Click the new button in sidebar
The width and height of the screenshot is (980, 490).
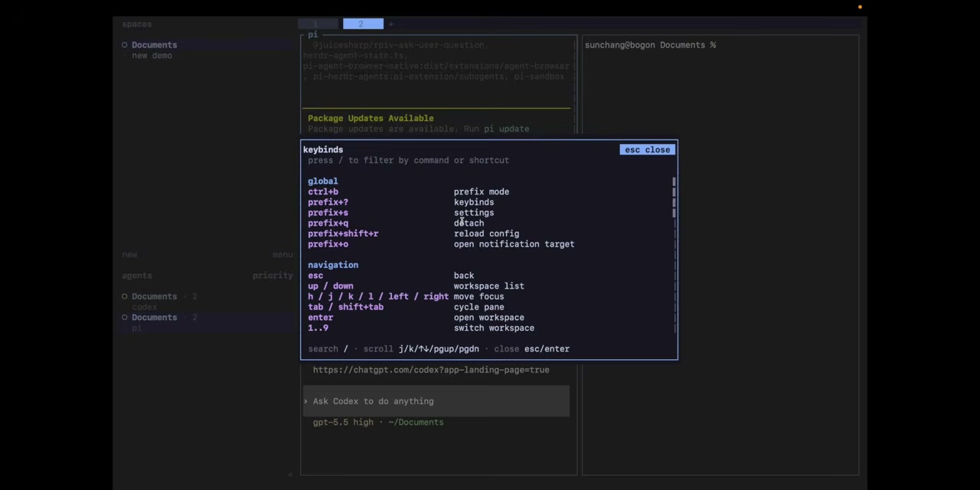pos(129,254)
